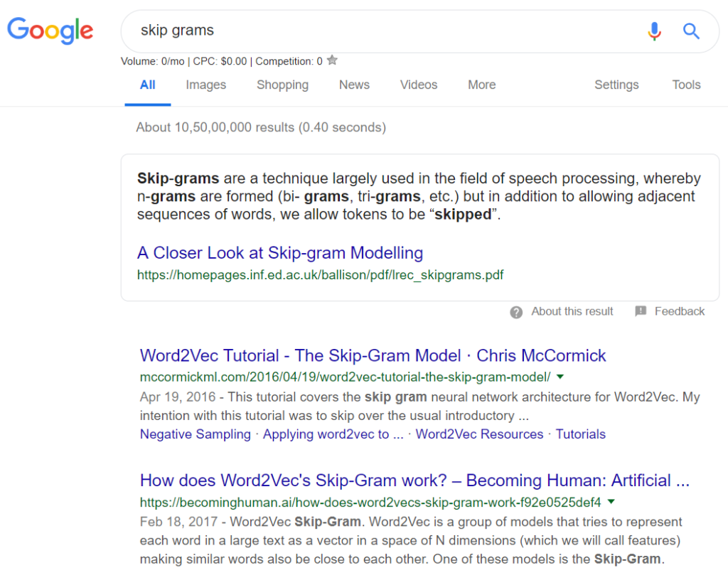The image size is (728, 580).
Task: Switch to the Shopping tab
Action: (x=282, y=85)
